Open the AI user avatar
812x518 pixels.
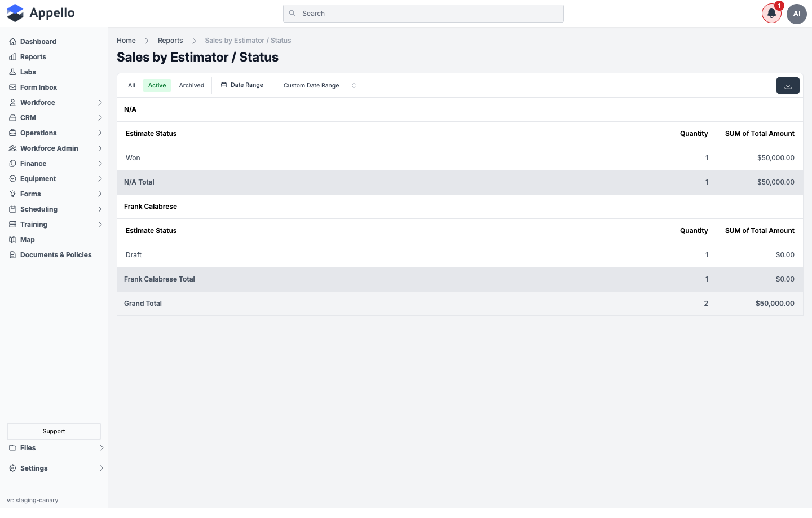797,14
